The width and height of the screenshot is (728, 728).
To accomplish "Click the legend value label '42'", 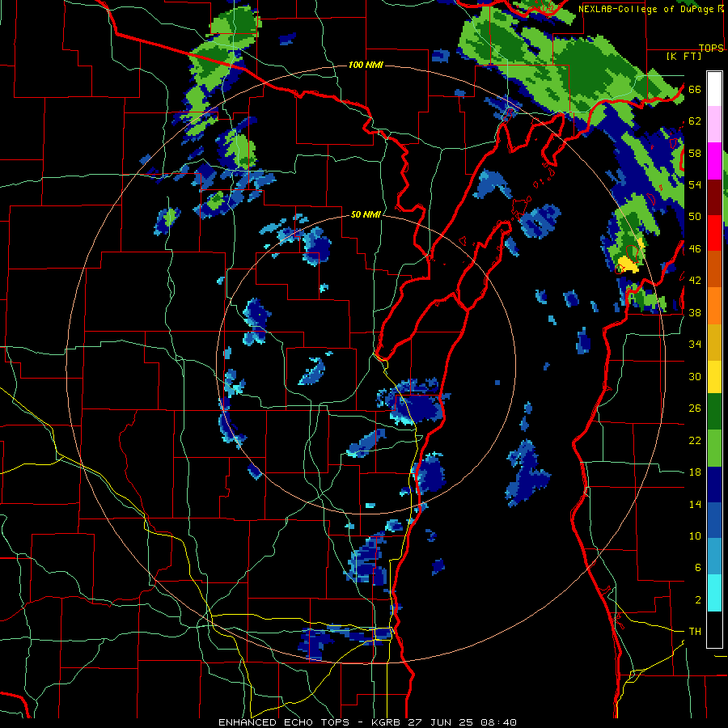I will click(x=695, y=281).
